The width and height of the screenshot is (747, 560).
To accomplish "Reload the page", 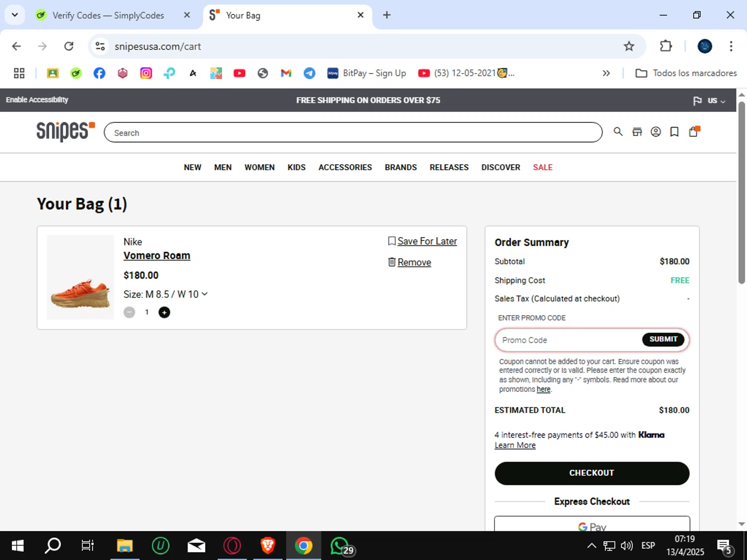I will [x=69, y=46].
